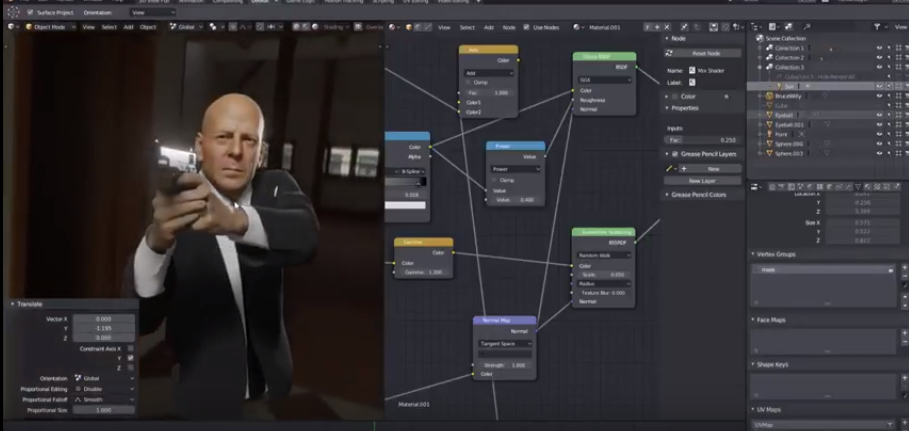Screen dimensions: 909x431
Task: Click the selectable arrow for Collection 2
Action: coord(889,58)
